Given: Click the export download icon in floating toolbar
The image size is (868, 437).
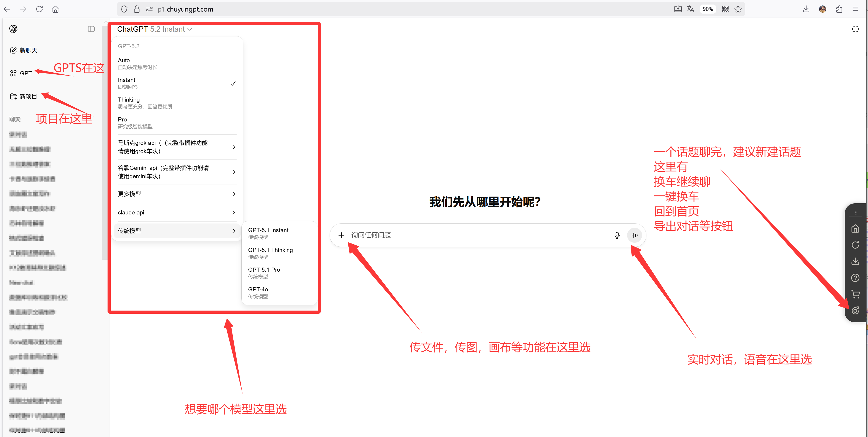Looking at the screenshot, I should [855, 261].
